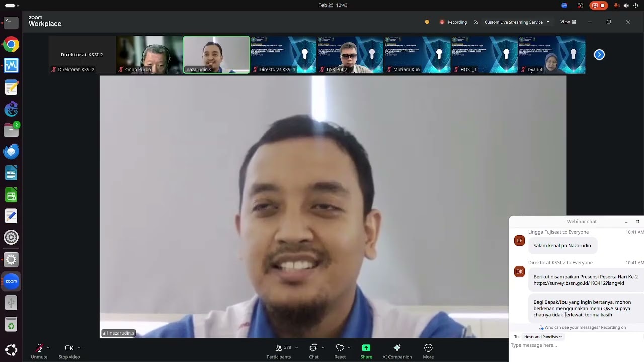Expand audio options arrow beside Unmute
The height and width of the screenshot is (362, 644).
pyautogui.click(x=48, y=347)
